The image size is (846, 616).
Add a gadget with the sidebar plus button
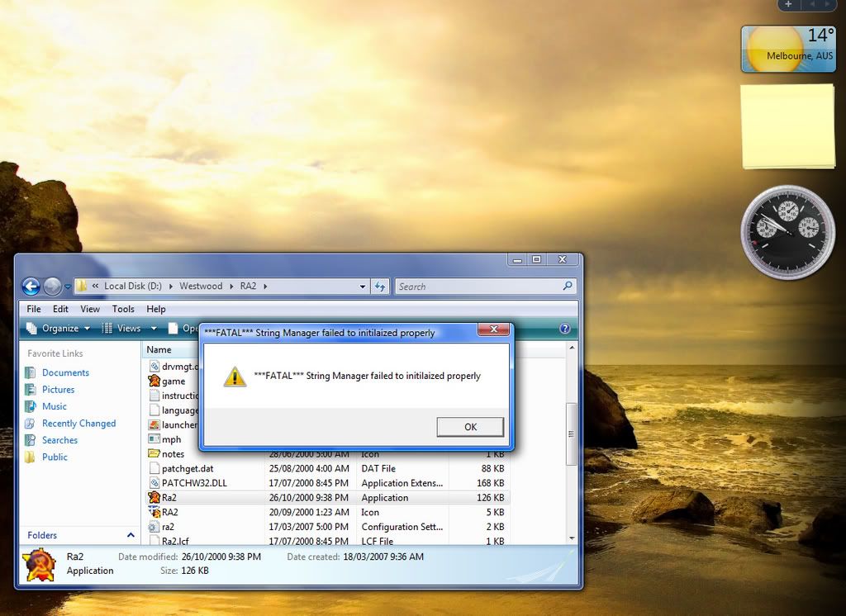[x=788, y=4]
